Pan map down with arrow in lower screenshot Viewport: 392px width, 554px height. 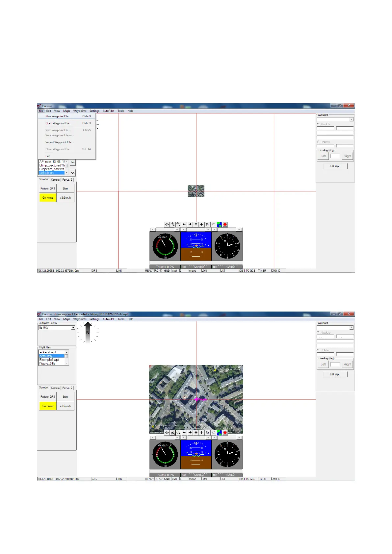pos(202,433)
